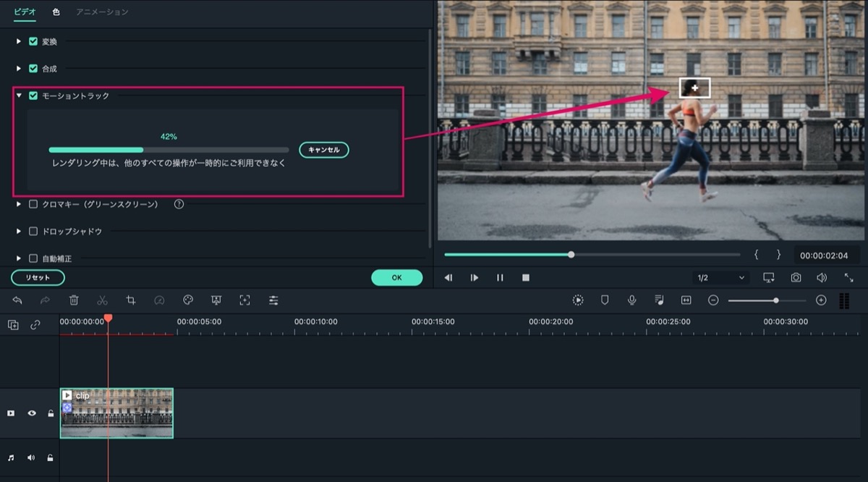This screenshot has height=482, width=868.
Task: Open help for クロマキー (グリーンスクリーン)
Action: 179,204
